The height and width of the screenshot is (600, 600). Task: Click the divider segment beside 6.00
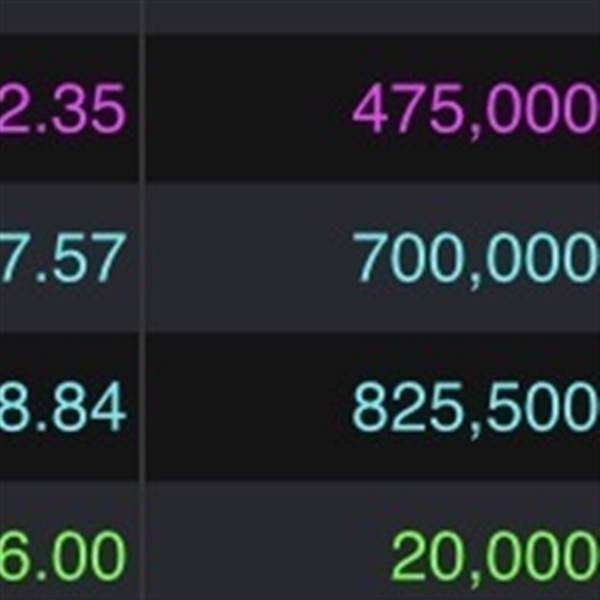[x=144, y=557]
